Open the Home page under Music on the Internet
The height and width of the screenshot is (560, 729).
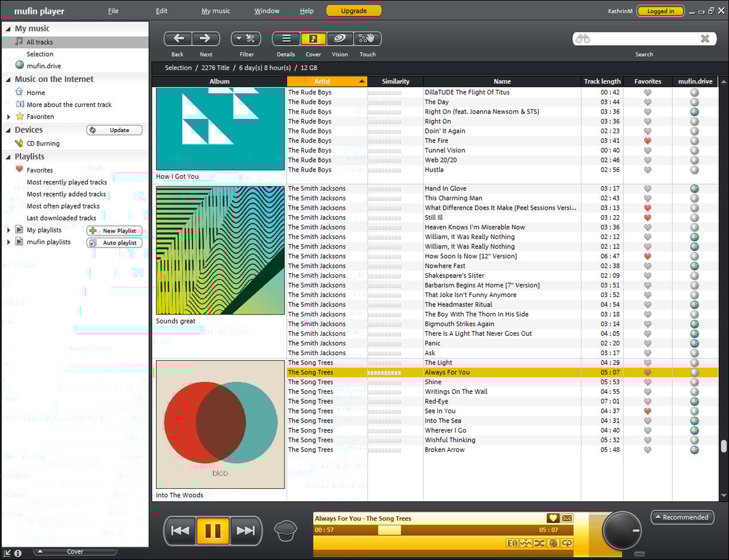36,93
